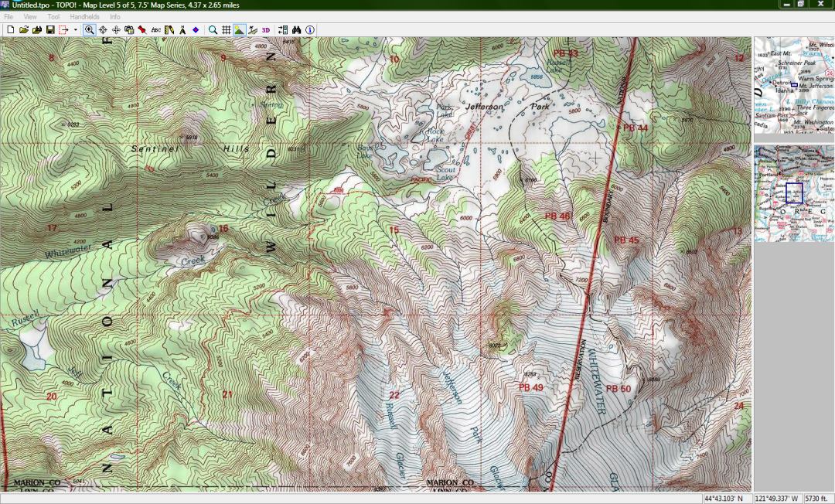Create a new map document
Image resolution: width=835 pixels, height=504 pixels.
point(11,30)
